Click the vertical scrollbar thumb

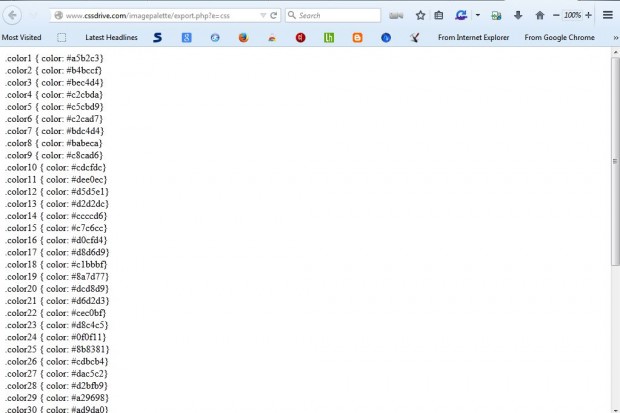[615, 161]
